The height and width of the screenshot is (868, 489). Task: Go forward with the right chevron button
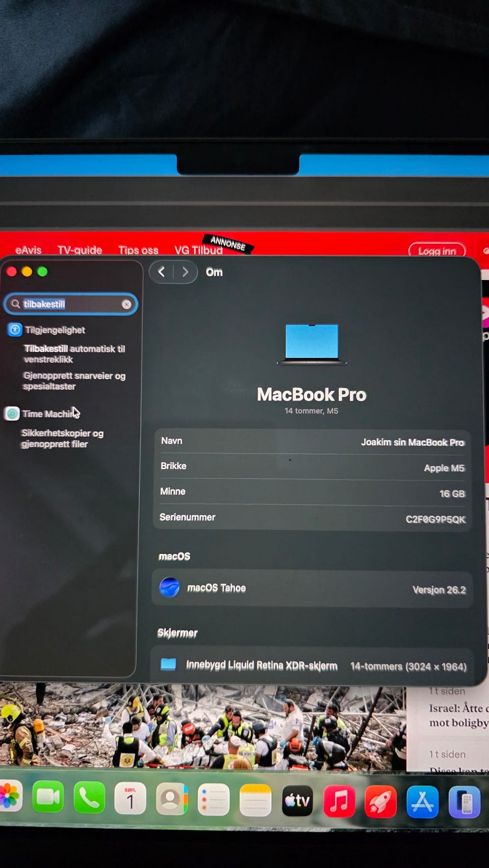pyautogui.click(x=185, y=272)
